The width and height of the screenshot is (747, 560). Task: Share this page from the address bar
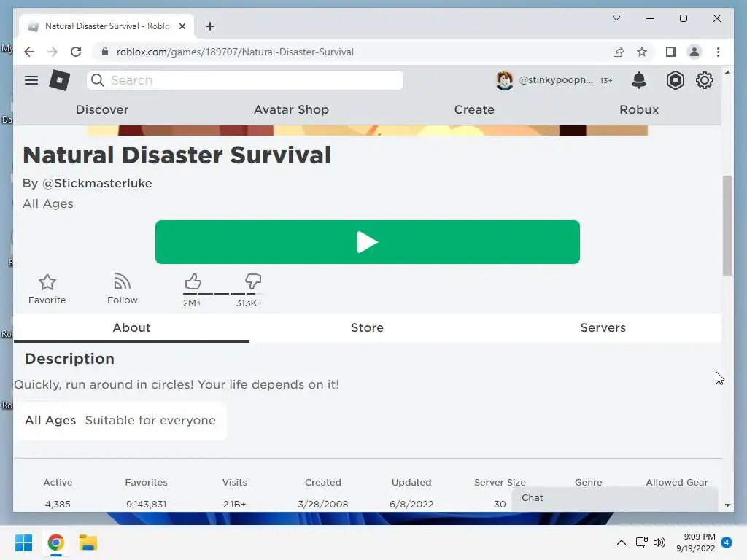pos(619,52)
